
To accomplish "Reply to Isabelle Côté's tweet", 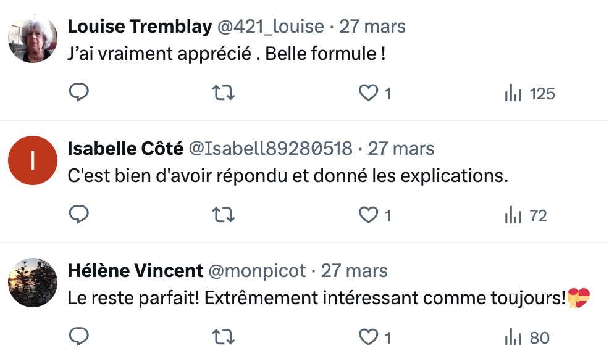I will click(x=78, y=215).
